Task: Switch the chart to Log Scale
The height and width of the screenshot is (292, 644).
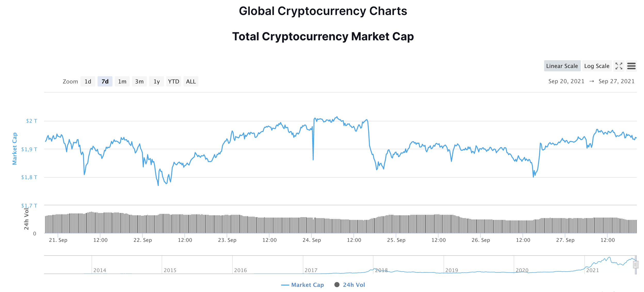Action: (x=597, y=66)
